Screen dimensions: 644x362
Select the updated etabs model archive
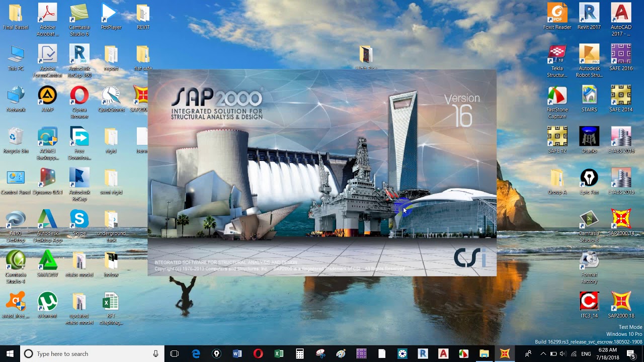(x=79, y=308)
